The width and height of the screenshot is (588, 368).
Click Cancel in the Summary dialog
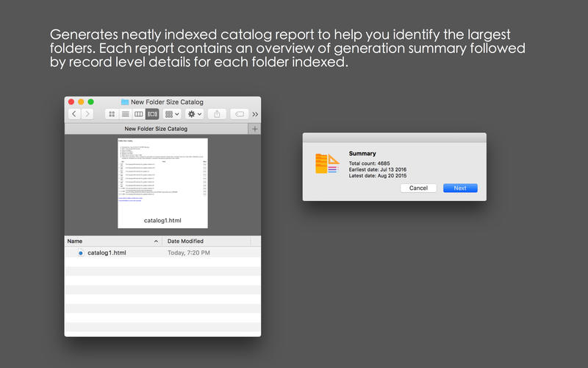coord(418,188)
